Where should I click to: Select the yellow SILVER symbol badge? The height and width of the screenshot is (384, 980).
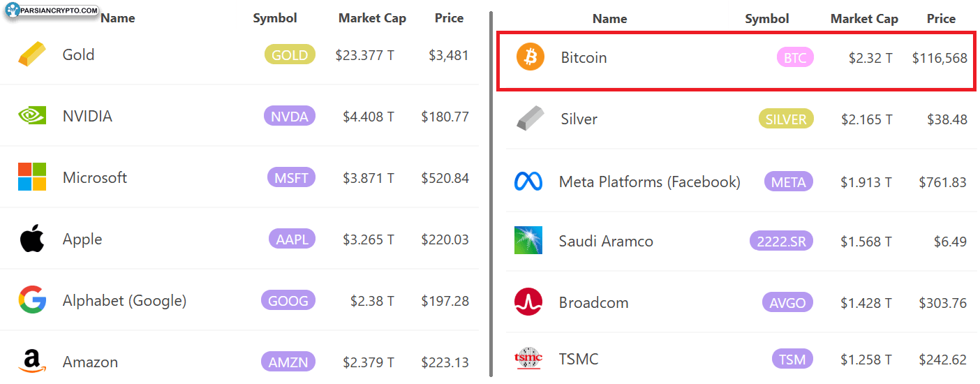(786, 119)
